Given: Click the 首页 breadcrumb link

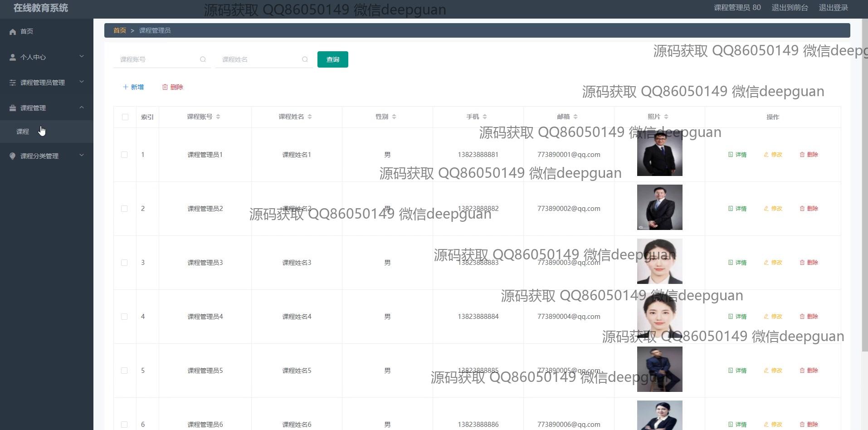Looking at the screenshot, I should [120, 30].
